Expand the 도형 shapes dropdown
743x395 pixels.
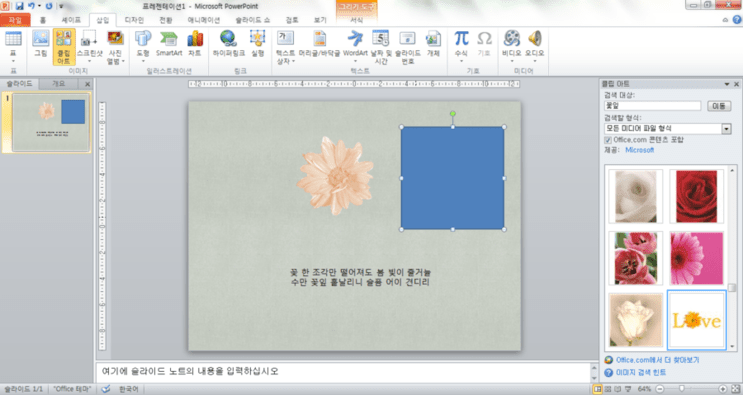[143, 46]
